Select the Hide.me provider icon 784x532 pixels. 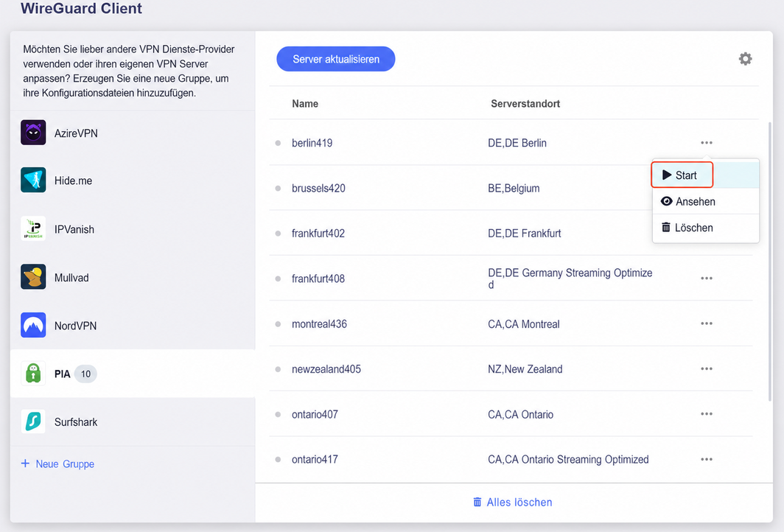33,180
